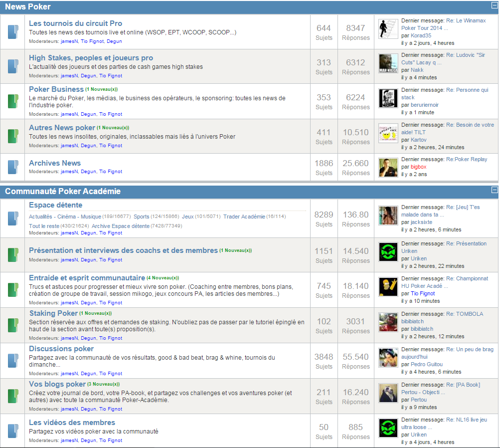Open the Les vidéos des membres forum
Viewport: 500px width, 448px height.
[72, 423]
